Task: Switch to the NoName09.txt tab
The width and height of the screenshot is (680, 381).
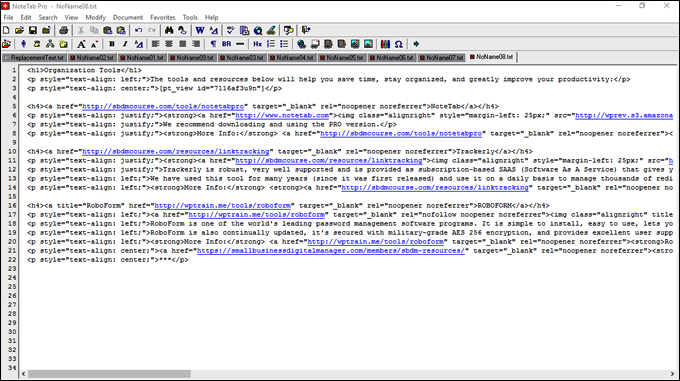Action: point(192,57)
